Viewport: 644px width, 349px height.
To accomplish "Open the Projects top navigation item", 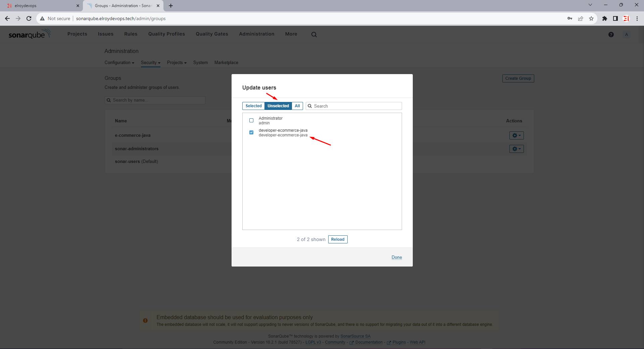I will click(77, 34).
